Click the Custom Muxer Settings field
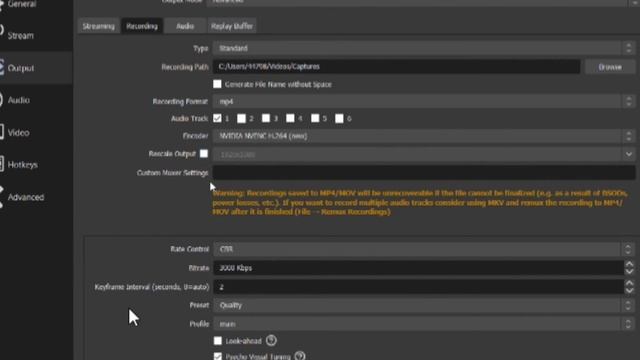 424,173
